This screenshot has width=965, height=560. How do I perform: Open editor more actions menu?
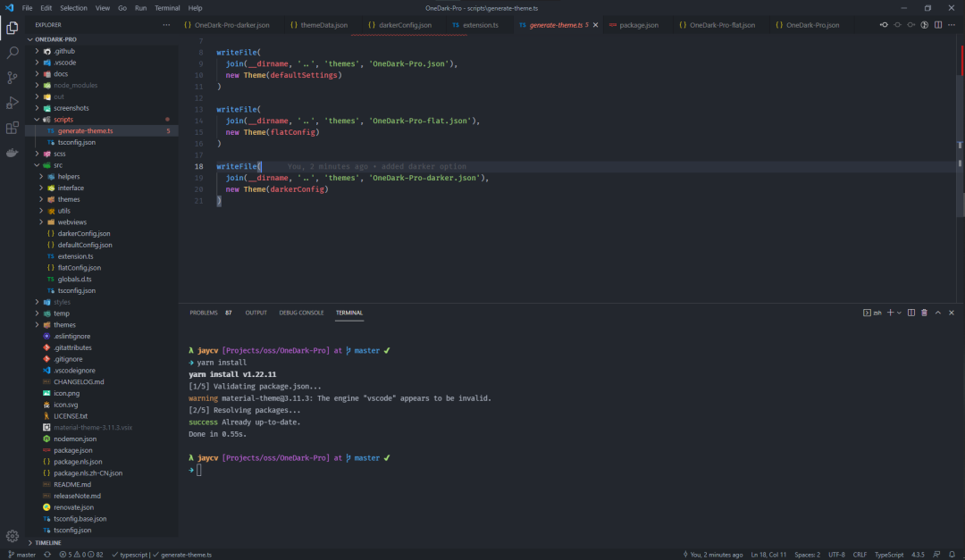952,25
